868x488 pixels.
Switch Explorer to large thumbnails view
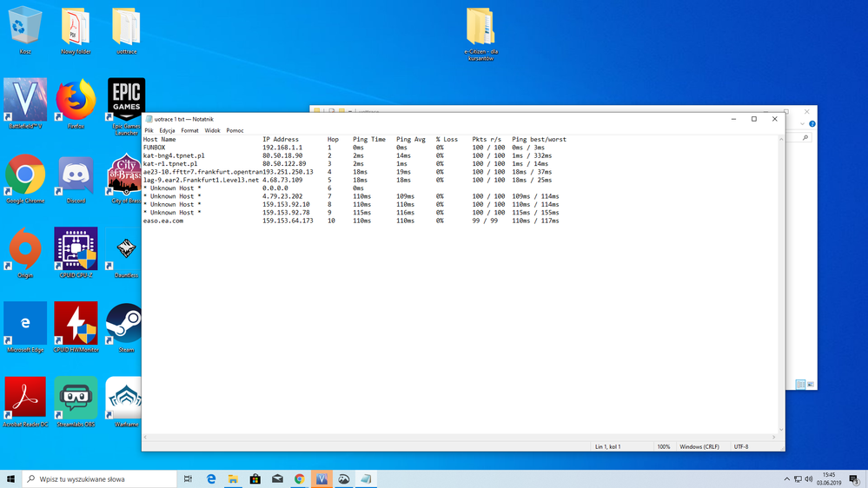[x=810, y=385]
